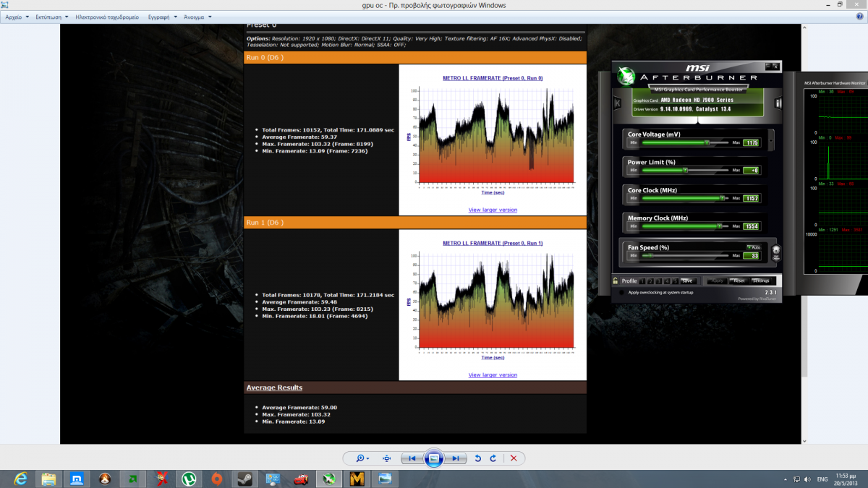Toggle the Fan Speed Auto button

pyautogui.click(x=754, y=247)
